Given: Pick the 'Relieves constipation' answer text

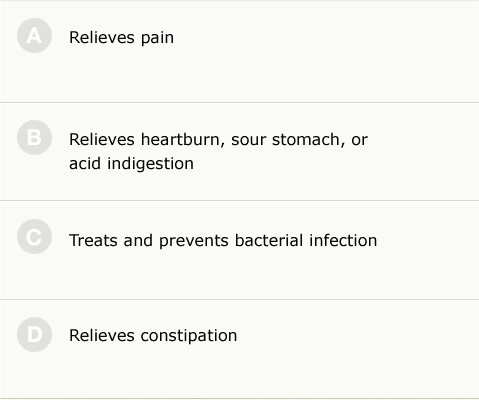Looking at the screenshot, I should [x=153, y=336].
